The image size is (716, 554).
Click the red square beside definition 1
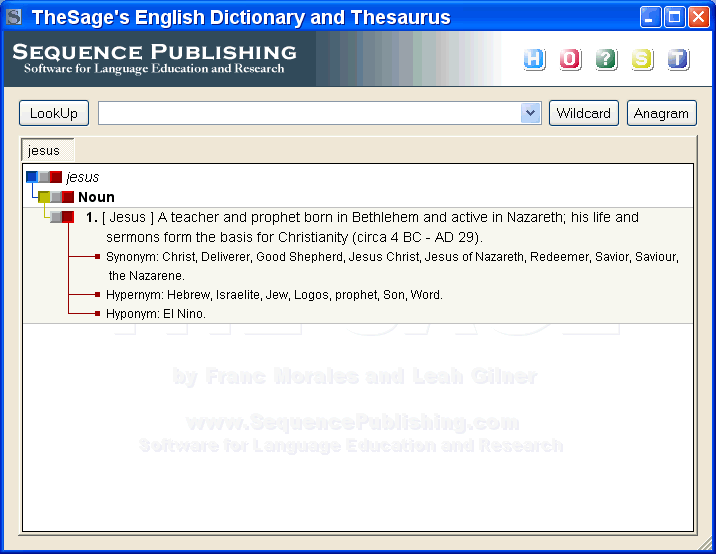click(68, 217)
